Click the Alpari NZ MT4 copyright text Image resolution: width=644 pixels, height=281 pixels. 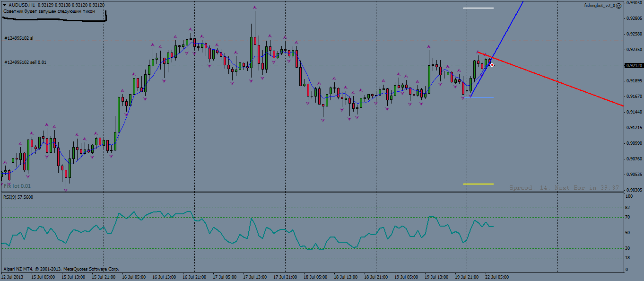tap(61, 269)
